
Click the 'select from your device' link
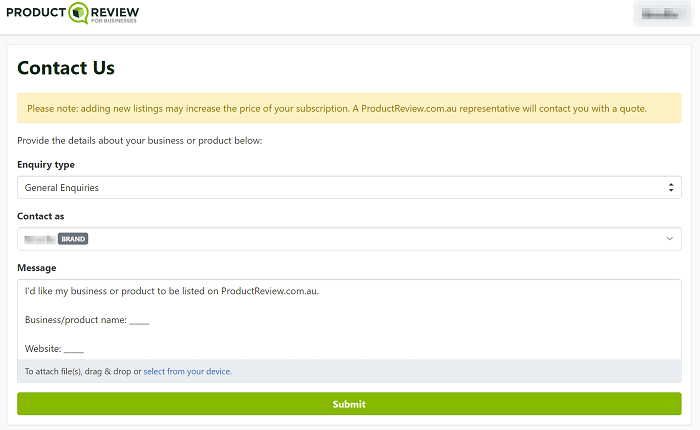188,372
